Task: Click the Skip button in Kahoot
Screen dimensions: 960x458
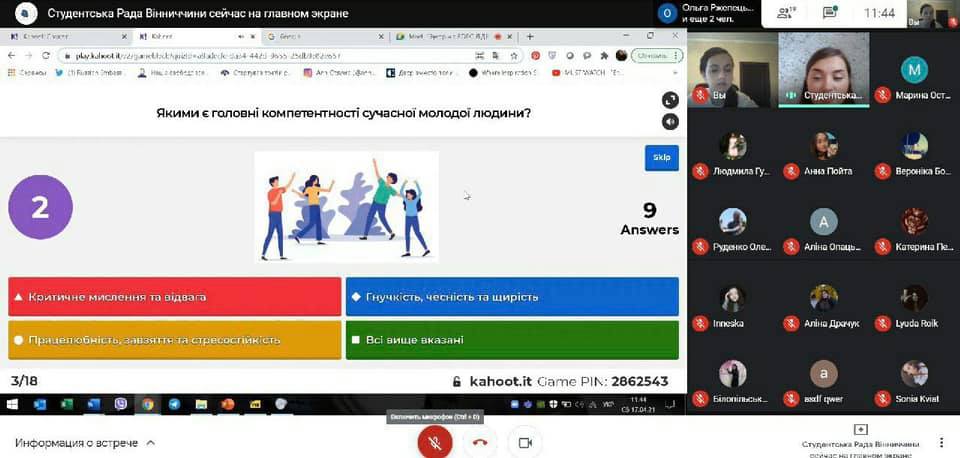Action: [662, 158]
